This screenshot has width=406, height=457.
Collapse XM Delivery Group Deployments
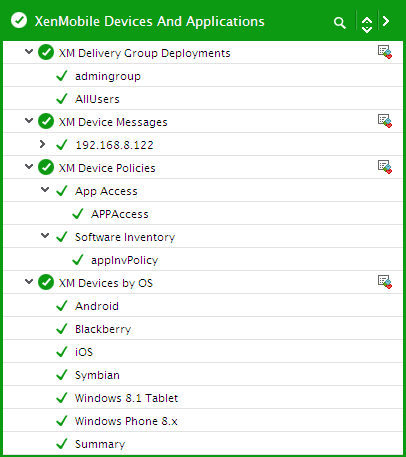click(x=29, y=52)
